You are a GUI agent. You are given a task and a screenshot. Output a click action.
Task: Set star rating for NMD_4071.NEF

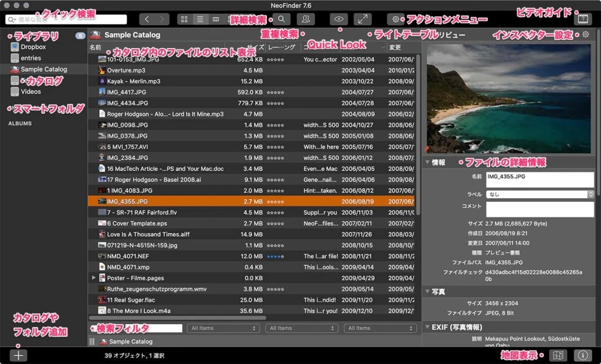276,257
